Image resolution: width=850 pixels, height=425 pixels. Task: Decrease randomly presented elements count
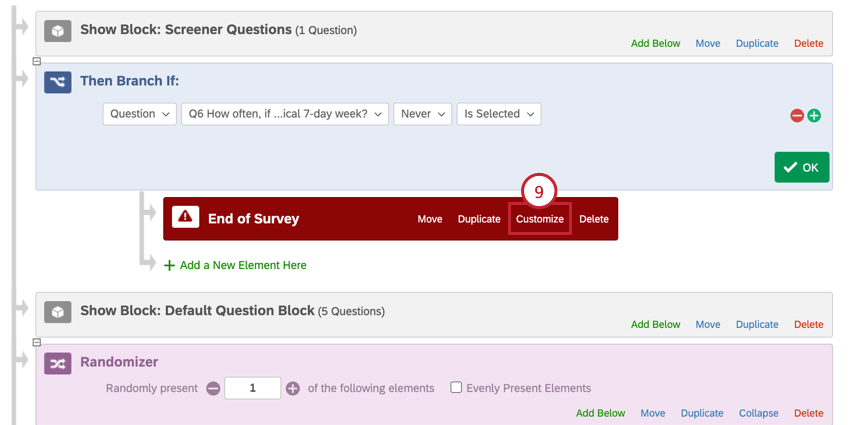[x=213, y=388]
